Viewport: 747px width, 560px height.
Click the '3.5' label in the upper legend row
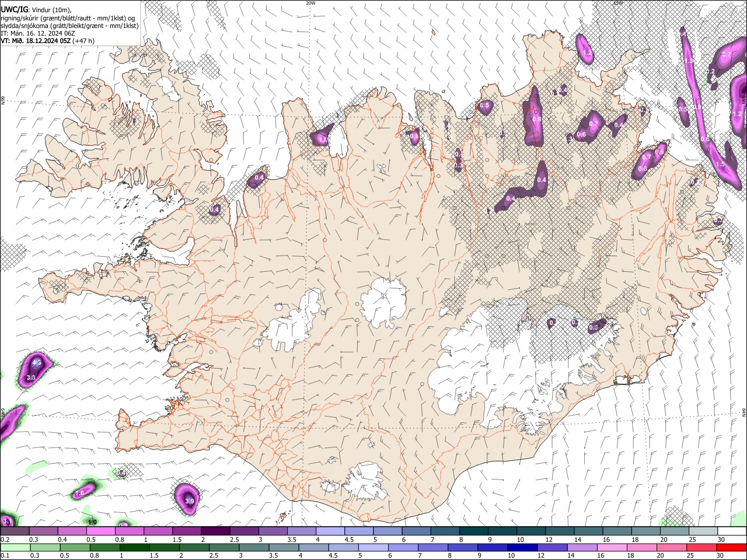[x=292, y=540]
